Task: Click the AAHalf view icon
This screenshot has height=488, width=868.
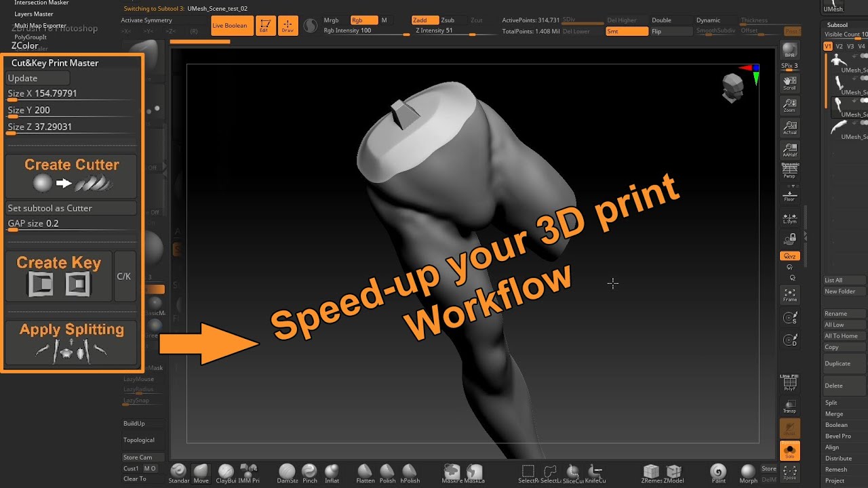Action: (x=790, y=150)
